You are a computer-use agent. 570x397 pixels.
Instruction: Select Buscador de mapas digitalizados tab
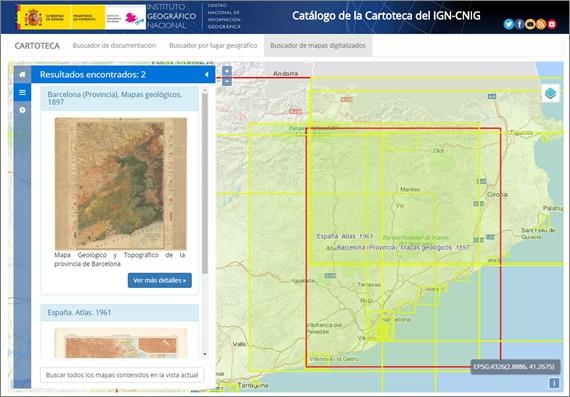click(x=318, y=45)
